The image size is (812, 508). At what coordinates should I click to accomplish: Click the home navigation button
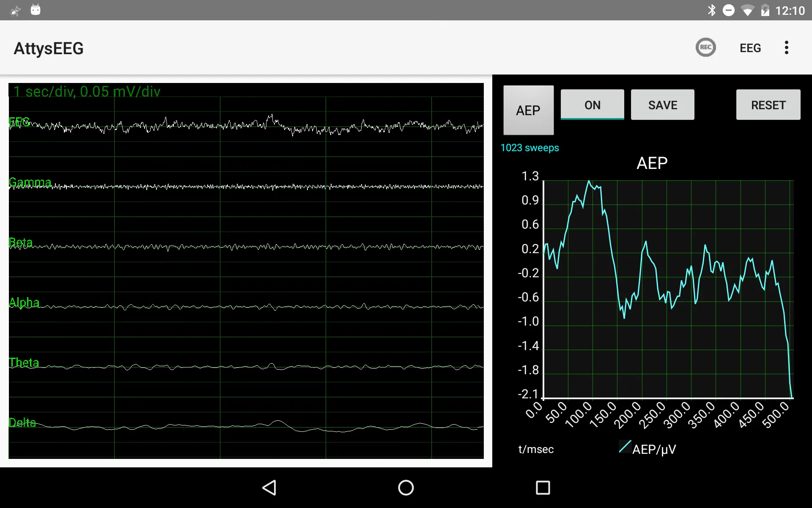tap(406, 488)
